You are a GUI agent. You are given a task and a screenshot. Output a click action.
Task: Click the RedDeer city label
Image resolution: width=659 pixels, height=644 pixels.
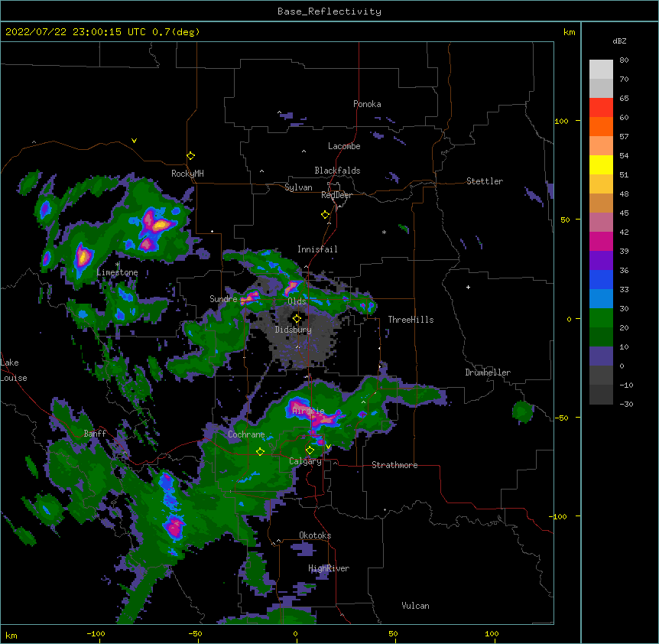[336, 195]
